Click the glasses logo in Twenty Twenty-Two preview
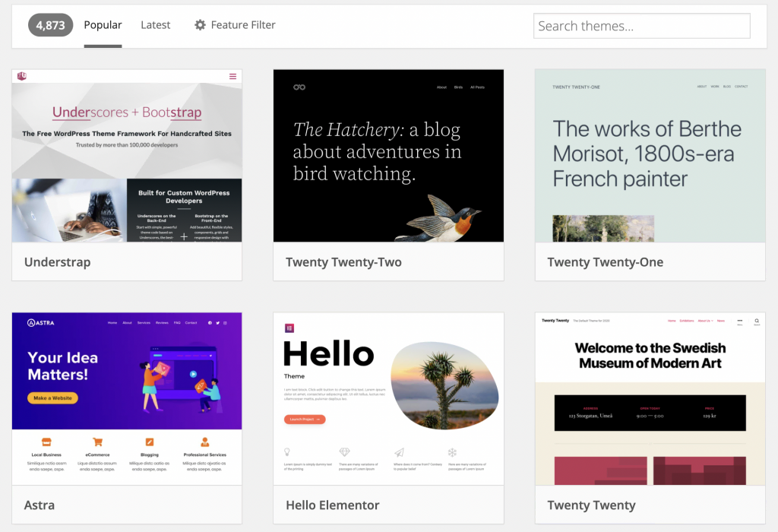Image resolution: width=778 pixels, height=532 pixels. [299, 87]
